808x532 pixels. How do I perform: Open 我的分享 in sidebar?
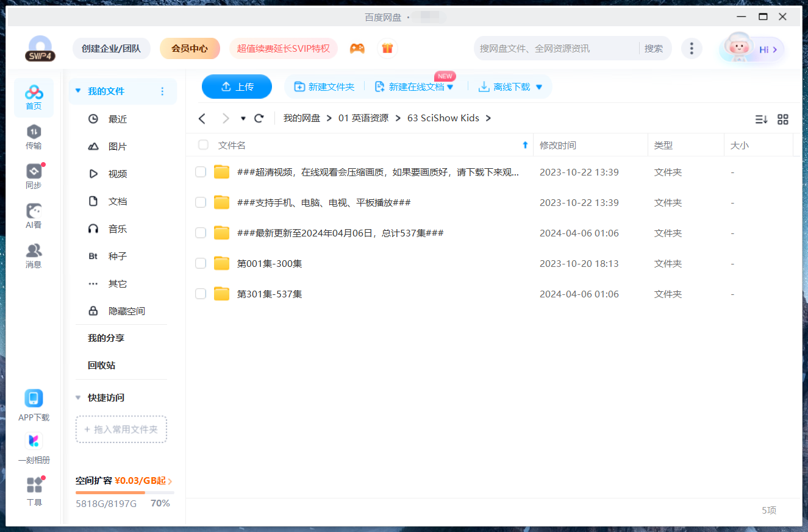pyautogui.click(x=106, y=338)
